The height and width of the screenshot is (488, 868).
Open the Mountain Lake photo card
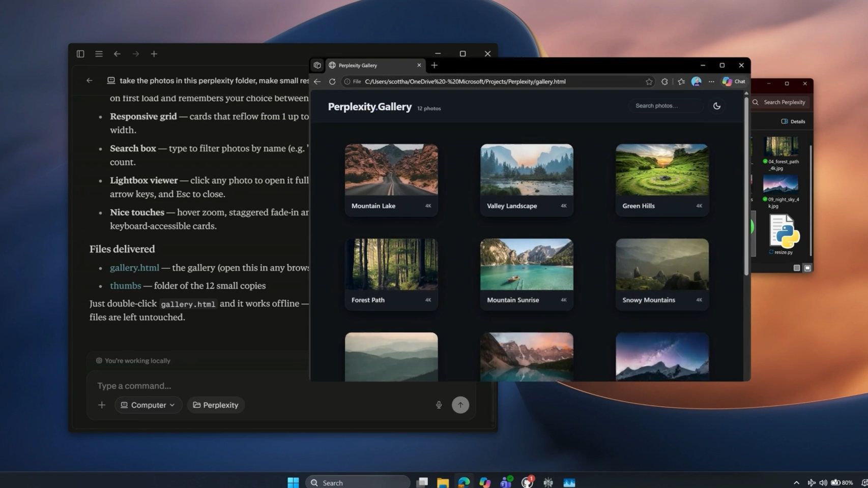click(x=391, y=180)
